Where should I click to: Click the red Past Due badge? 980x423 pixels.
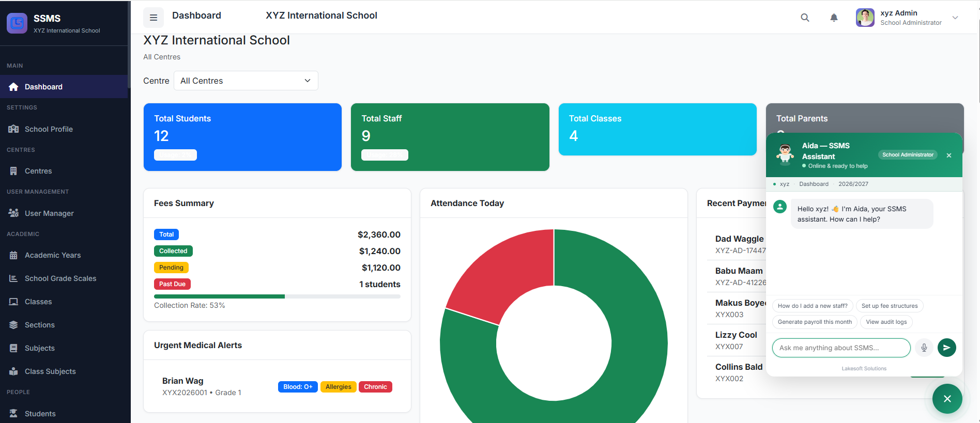coord(172,284)
